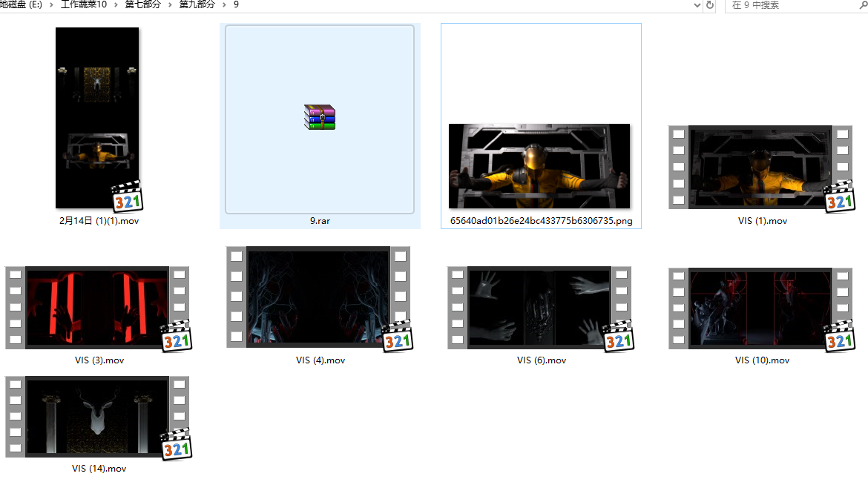The height and width of the screenshot is (482, 868).
Task: Click the VIS (10).mov file name
Action: point(762,360)
